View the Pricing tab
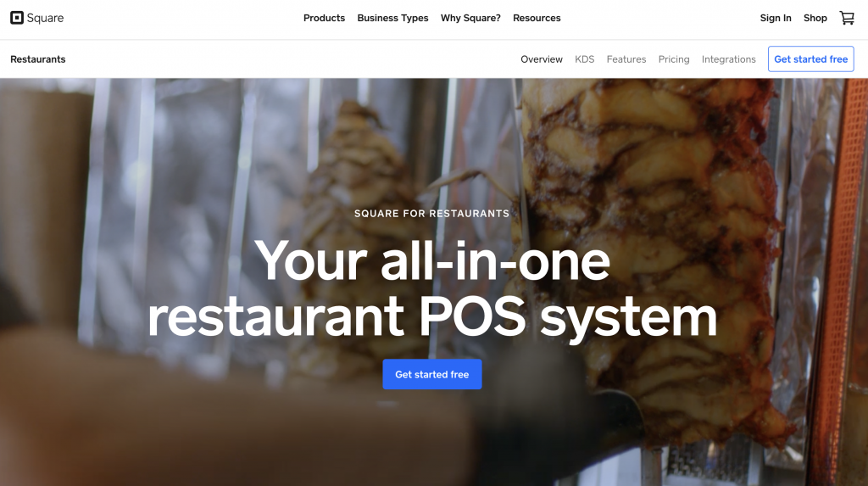 click(674, 59)
